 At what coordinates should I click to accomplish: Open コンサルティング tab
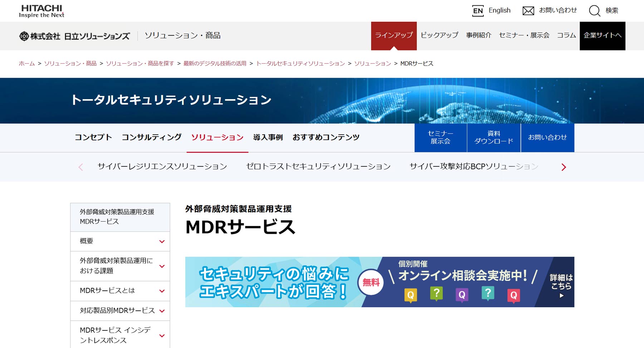152,137
